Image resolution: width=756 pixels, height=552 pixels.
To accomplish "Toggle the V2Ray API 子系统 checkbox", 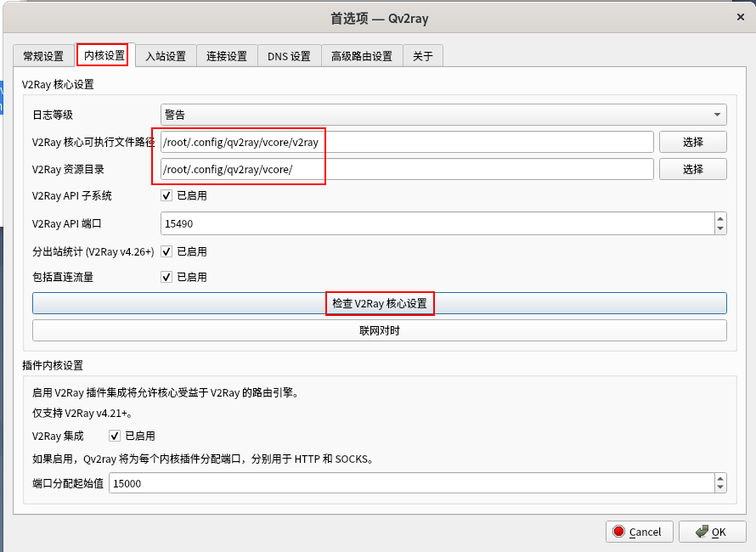I will 166,195.
